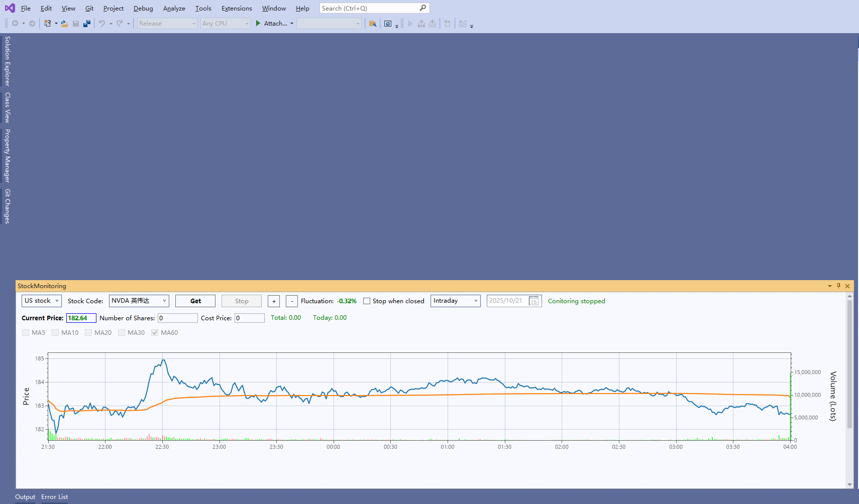Screen dimensions: 859x504
Task: Pin the StockMonitoring panel with pin icon
Action: [x=838, y=286]
